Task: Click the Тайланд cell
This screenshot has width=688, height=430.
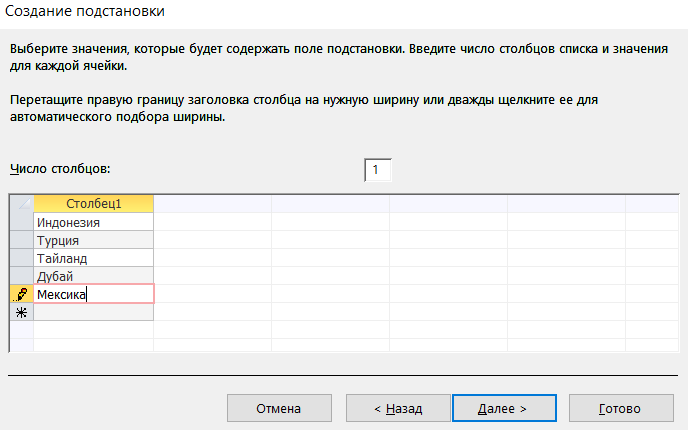Action: point(93,258)
